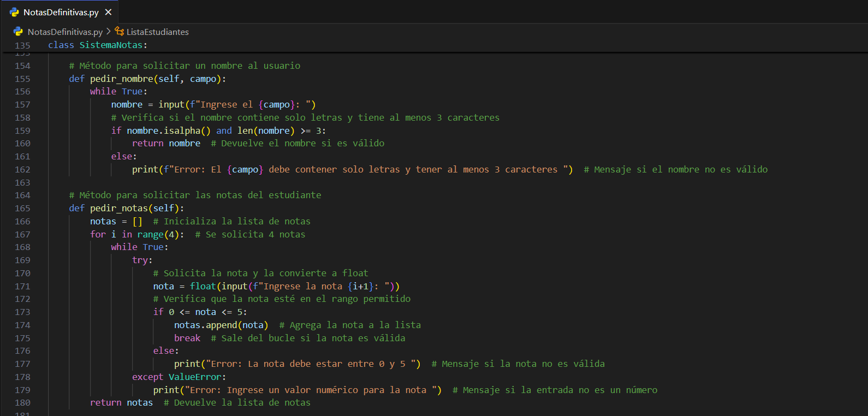Open the NotasDefinitivas.py breadcrumb dropdown

click(65, 32)
